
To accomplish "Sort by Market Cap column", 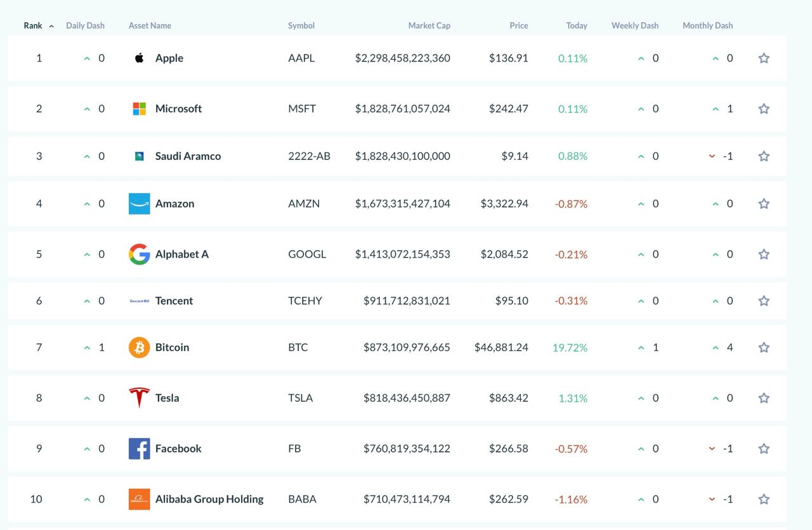I will pyautogui.click(x=429, y=25).
